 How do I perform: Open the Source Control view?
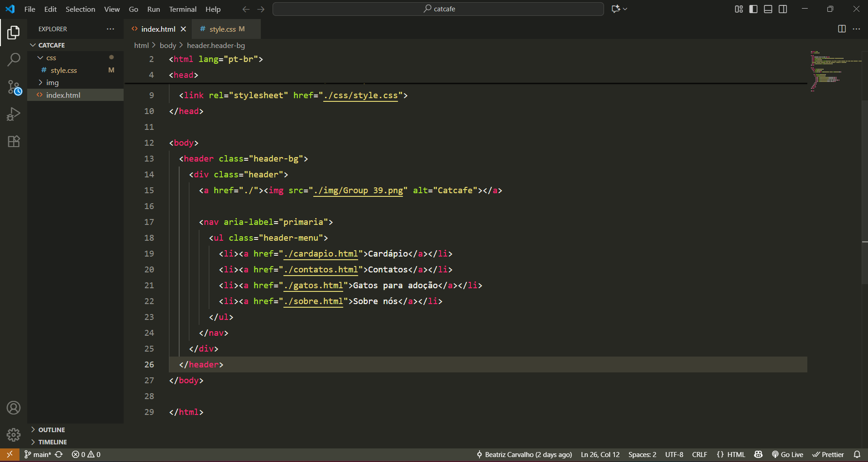tap(14, 87)
